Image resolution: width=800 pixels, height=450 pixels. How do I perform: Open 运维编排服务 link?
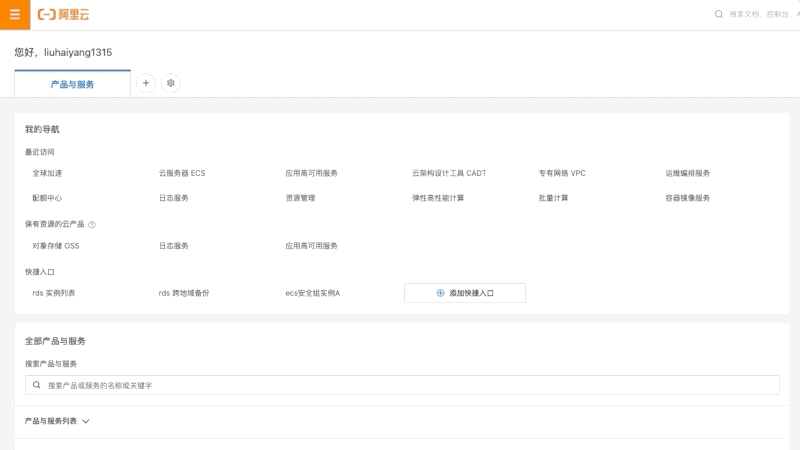click(x=687, y=173)
